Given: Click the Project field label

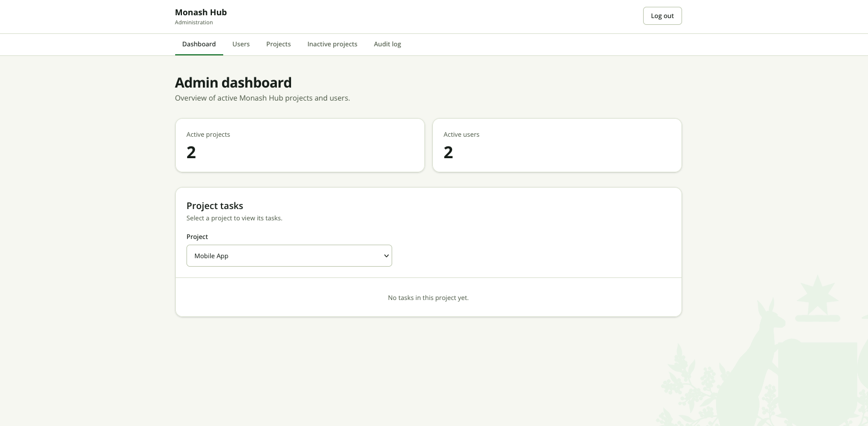Looking at the screenshot, I should (197, 237).
